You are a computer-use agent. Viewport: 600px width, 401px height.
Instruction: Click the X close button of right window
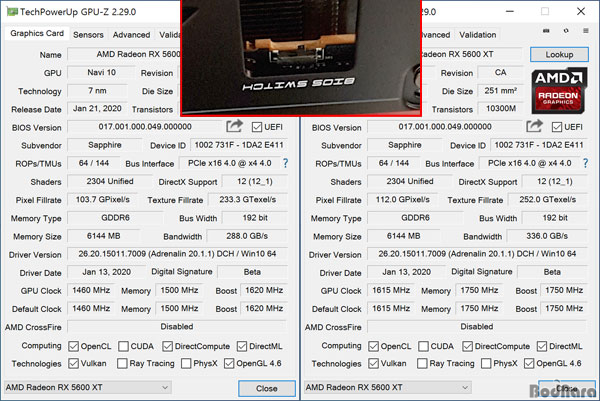pyautogui.click(x=581, y=11)
